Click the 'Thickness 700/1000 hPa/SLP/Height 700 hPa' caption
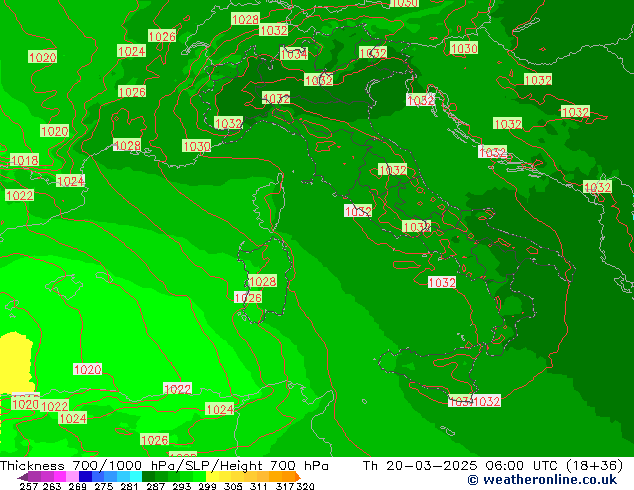Screen dimensions: 634x490 pyautogui.click(x=164, y=466)
